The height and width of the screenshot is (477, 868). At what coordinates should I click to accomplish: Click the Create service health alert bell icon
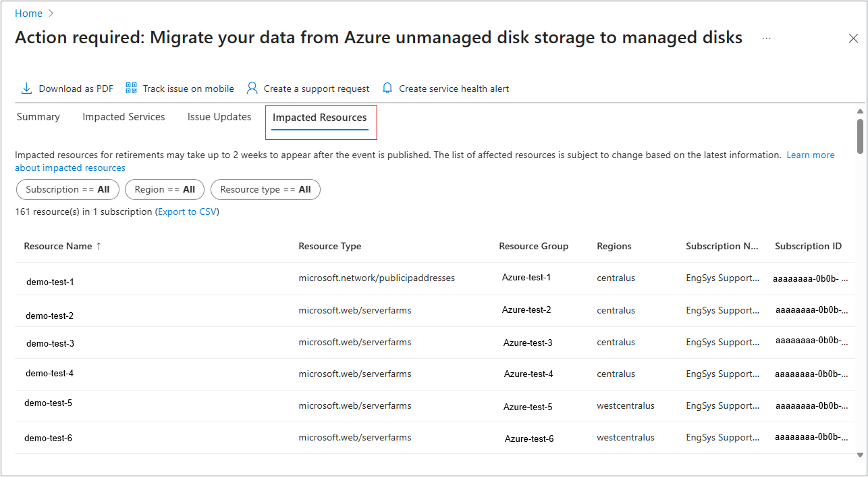tap(387, 88)
